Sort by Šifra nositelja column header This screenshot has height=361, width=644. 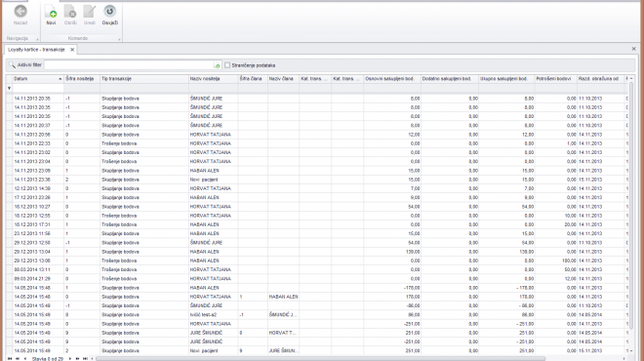pyautogui.click(x=82, y=78)
